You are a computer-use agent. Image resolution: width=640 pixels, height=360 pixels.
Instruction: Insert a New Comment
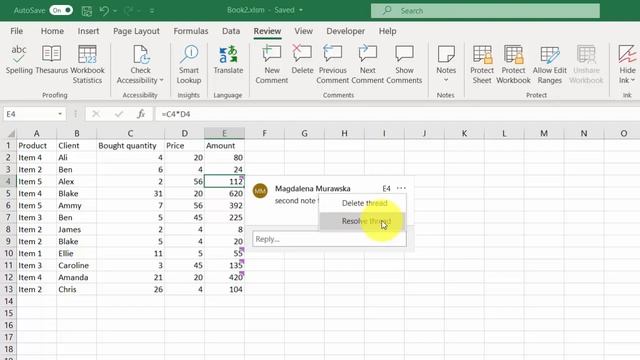coord(271,64)
